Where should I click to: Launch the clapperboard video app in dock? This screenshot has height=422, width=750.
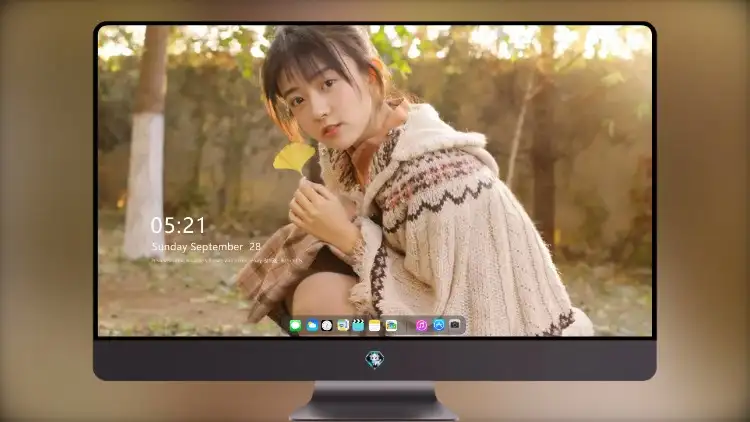click(x=358, y=326)
